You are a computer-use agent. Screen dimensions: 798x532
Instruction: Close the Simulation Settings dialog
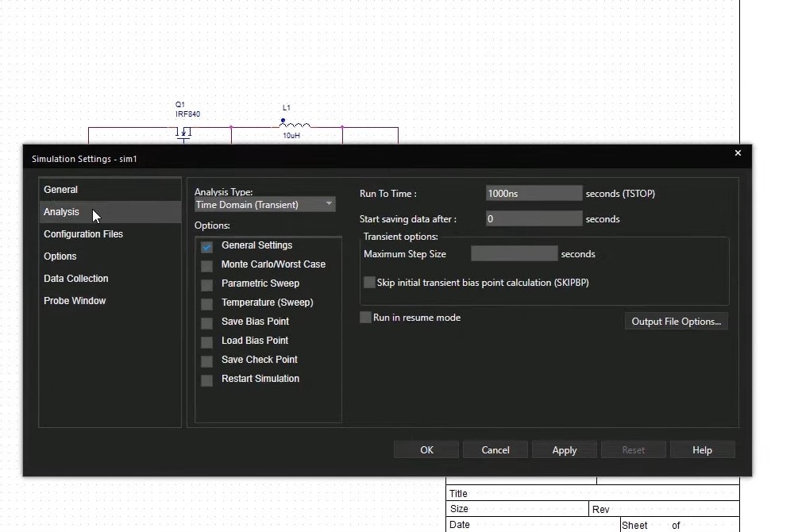coord(738,152)
